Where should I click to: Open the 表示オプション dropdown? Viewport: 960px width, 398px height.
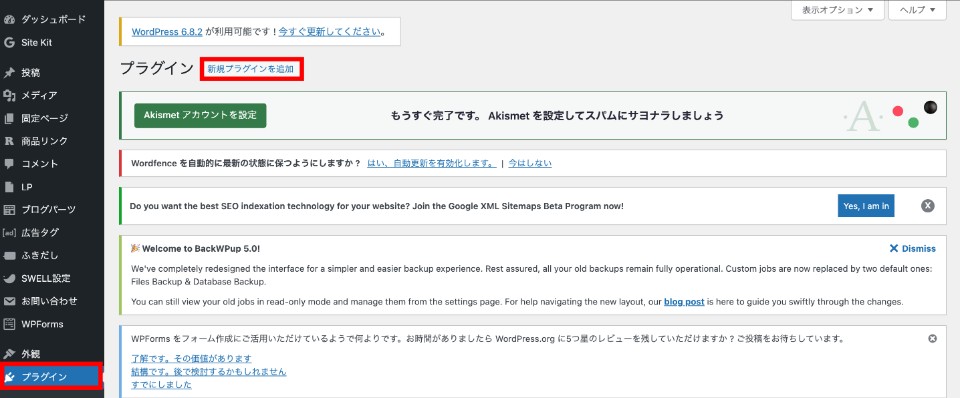pos(838,10)
